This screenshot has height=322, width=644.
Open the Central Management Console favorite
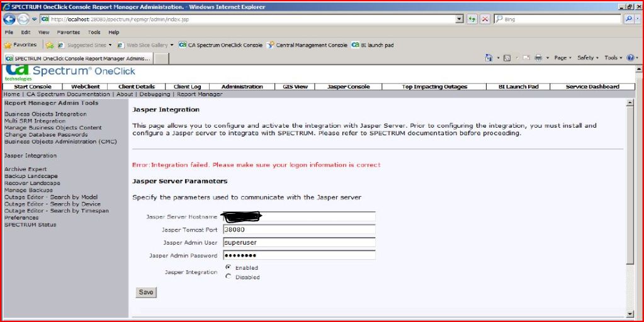(307, 45)
